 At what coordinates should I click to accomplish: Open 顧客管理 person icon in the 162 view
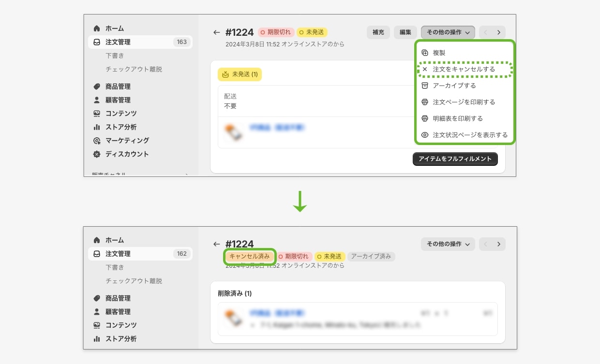coord(97,312)
